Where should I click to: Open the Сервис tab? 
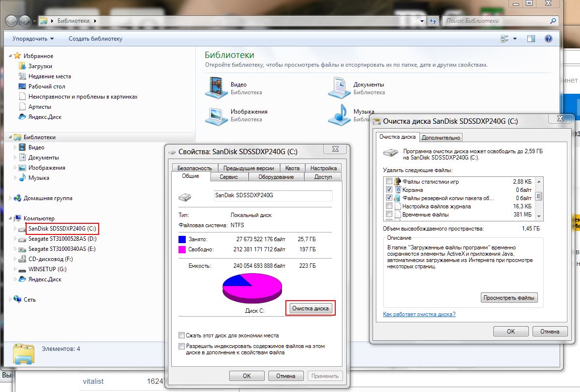click(229, 177)
